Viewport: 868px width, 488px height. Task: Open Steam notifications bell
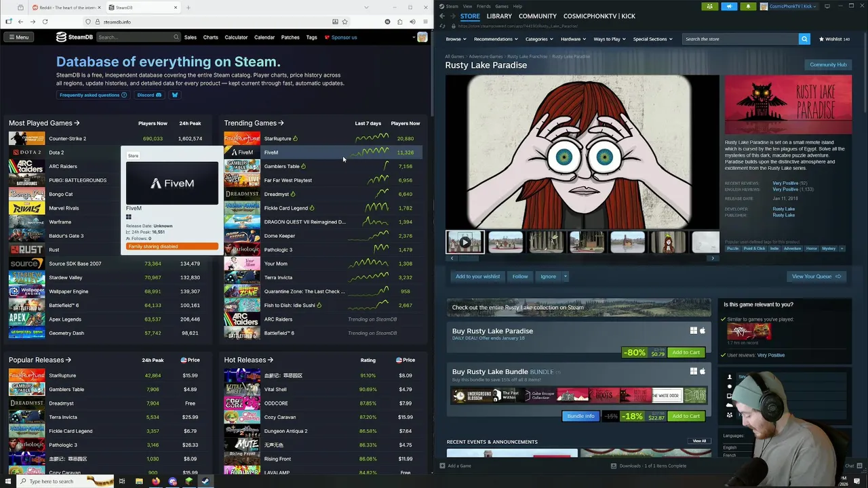click(x=748, y=6)
